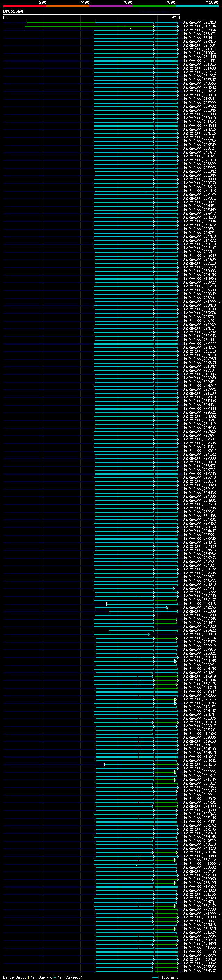This screenshot has height=980, width=222.
Task: Select UniRef100_C0HBS1 label
Action: pos(199,921)
